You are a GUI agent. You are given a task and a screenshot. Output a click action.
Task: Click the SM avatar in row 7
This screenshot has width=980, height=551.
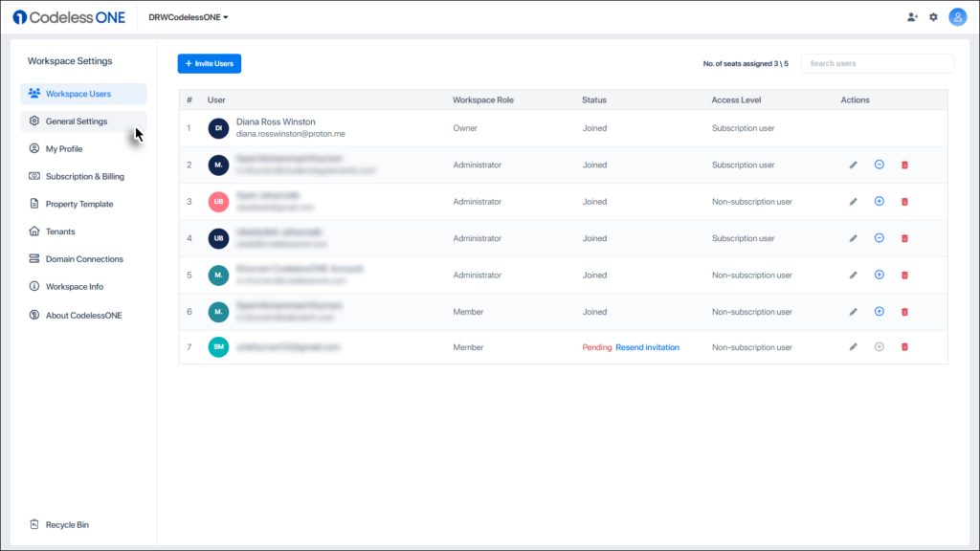pos(219,346)
